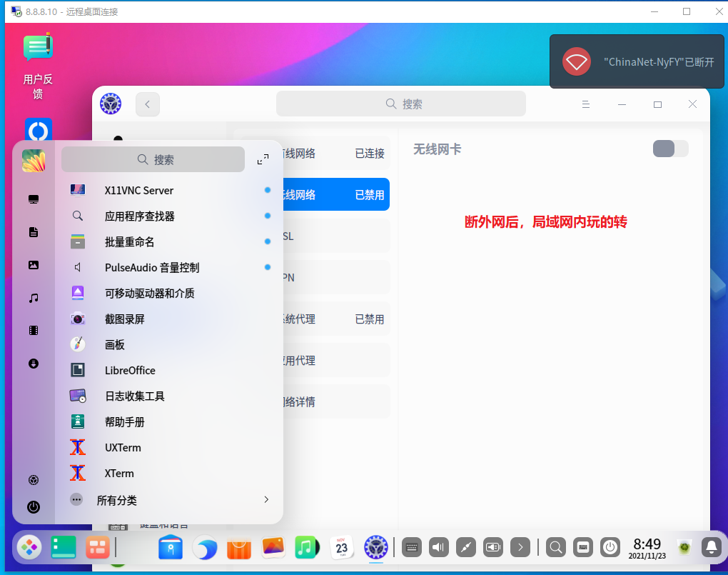Click the volume speaker tray icon
This screenshot has width=728, height=575.
(439, 548)
